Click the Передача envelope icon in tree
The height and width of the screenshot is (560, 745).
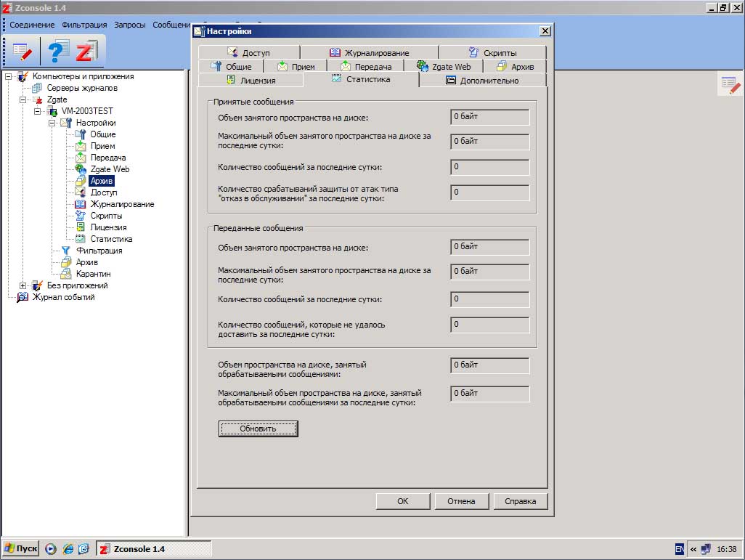click(x=81, y=158)
